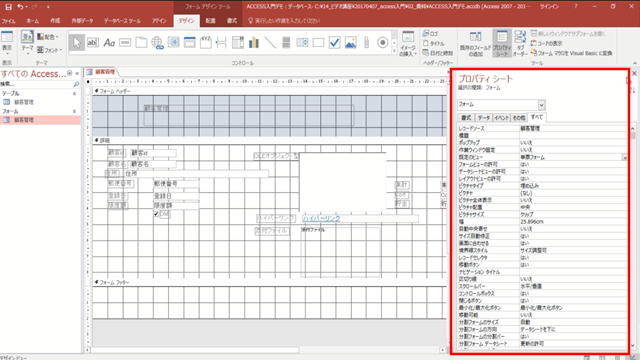This screenshot has width=640, height=360.
Task: Open the Format tab in Property Sheet
Action: coord(466,118)
